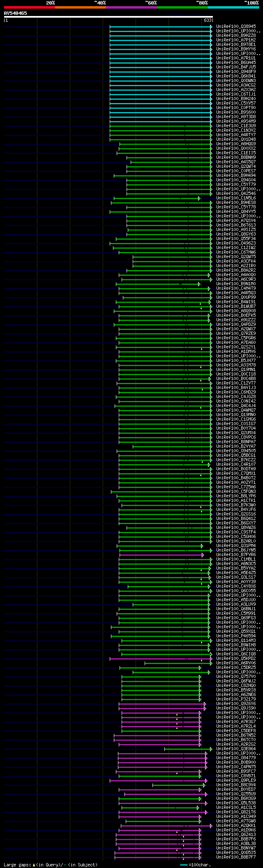
Task: Open hit UniRef100_A3CFK4
Action: click(236, 261)
